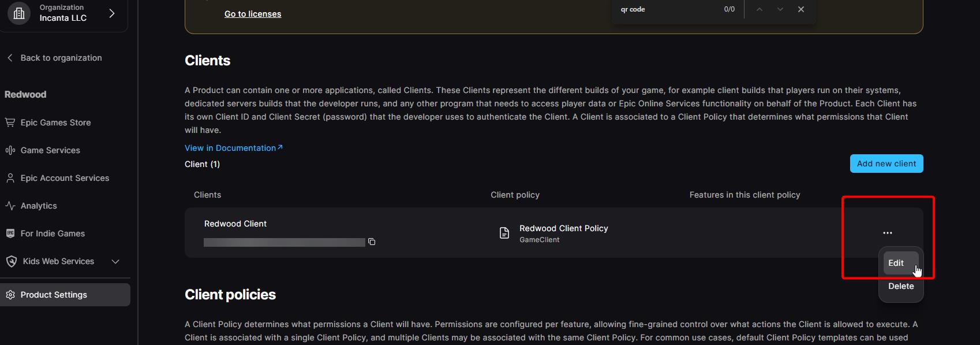Open View in Documentation link
Screen dimensions: 980x345
click(233, 148)
